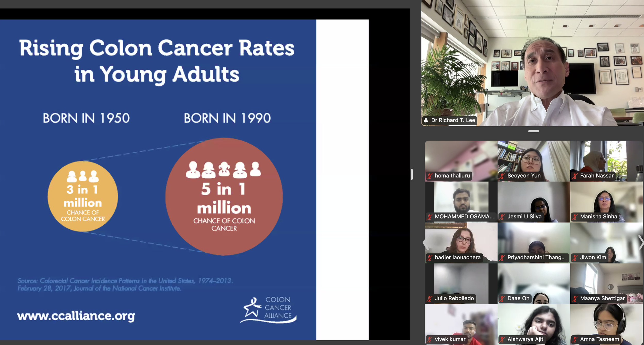The width and height of the screenshot is (644, 345).
Task: Click Amna Tasneem's muted mic icon
Action: (575, 340)
